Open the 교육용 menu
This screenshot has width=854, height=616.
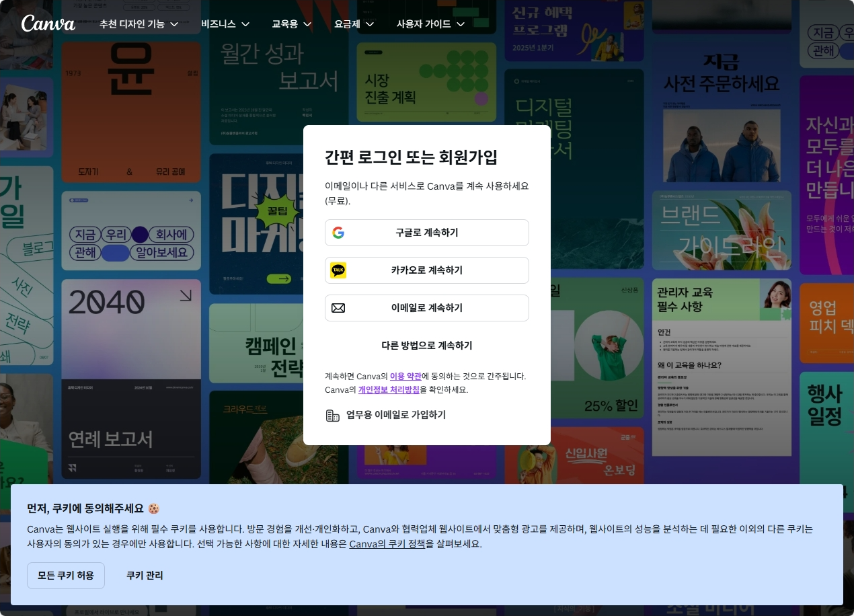(292, 24)
